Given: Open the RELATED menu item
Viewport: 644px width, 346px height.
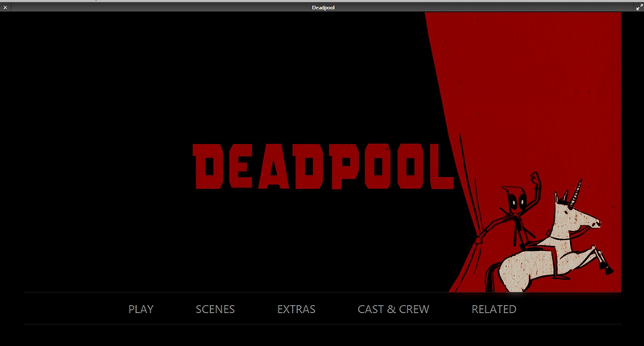Looking at the screenshot, I should pyautogui.click(x=494, y=309).
